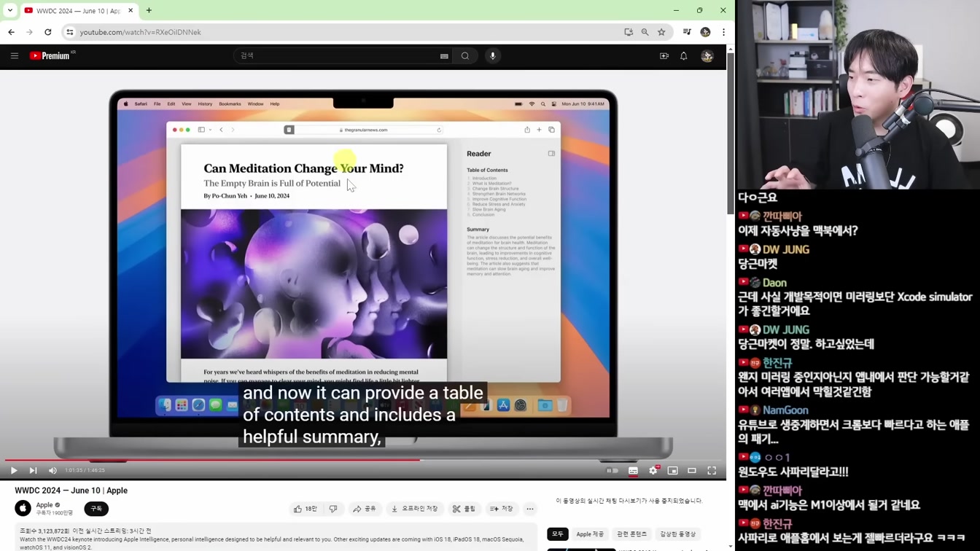Seek on the red video progress bar
This screenshot has height=551, width=980.
tap(363, 460)
